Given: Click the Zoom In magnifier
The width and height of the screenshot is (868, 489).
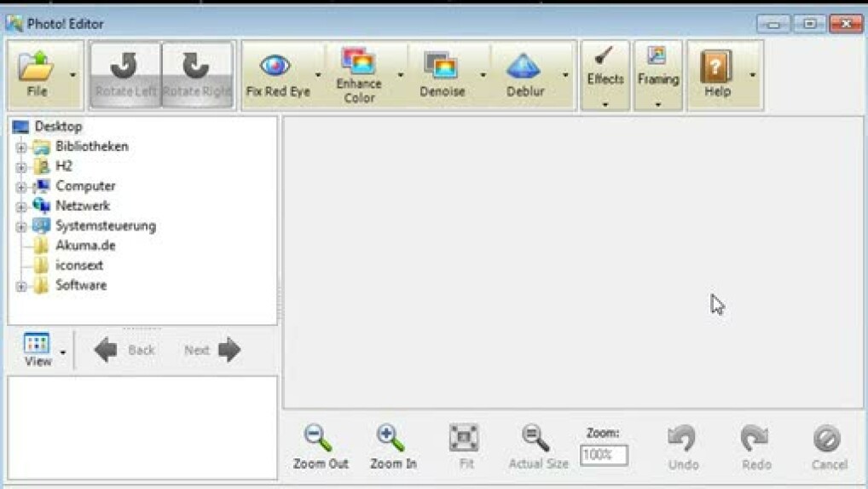Looking at the screenshot, I should [x=392, y=439].
